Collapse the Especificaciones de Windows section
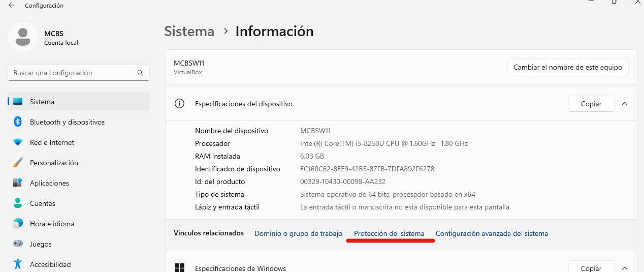 pos(625,268)
